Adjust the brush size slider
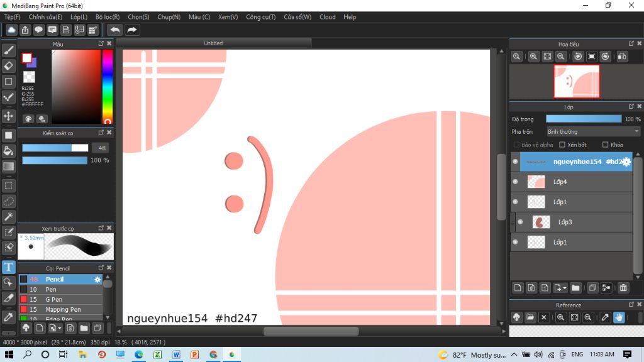The height and width of the screenshot is (362, 644). coord(55,148)
